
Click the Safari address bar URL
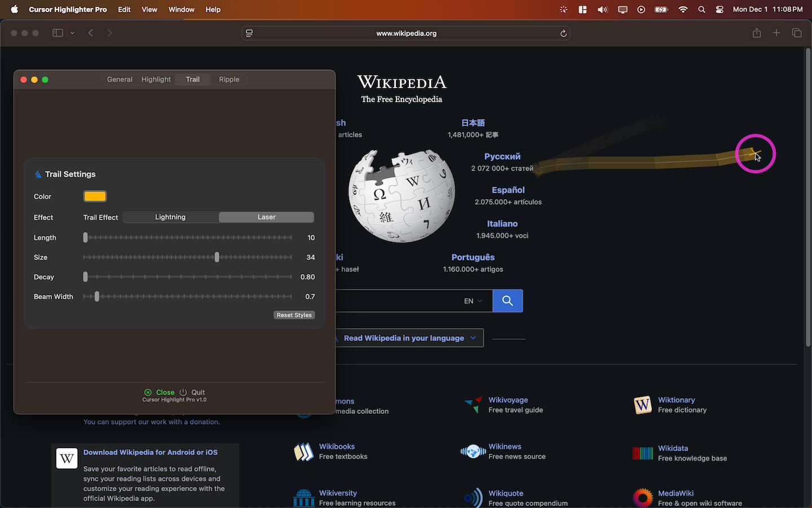tap(406, 33)
